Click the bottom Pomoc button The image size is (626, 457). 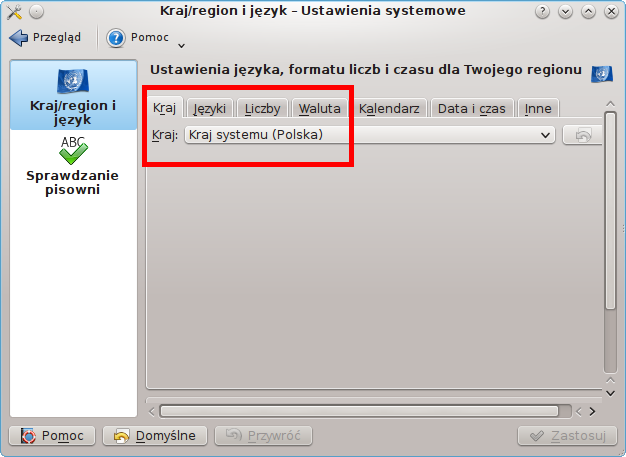coord(52,435)
